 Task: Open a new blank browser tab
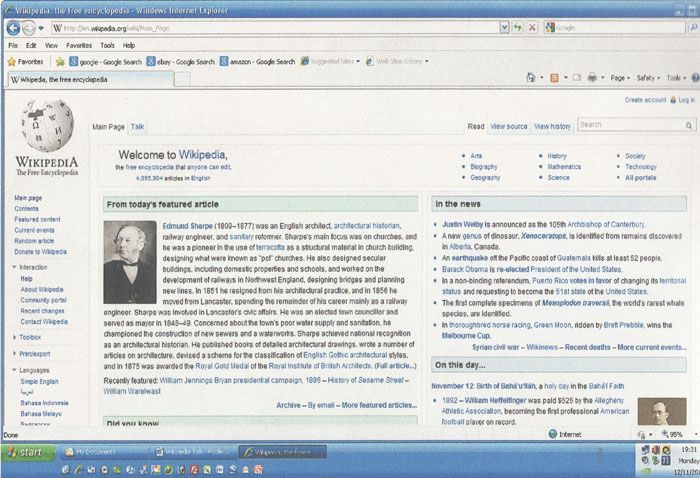coord(182,80)
